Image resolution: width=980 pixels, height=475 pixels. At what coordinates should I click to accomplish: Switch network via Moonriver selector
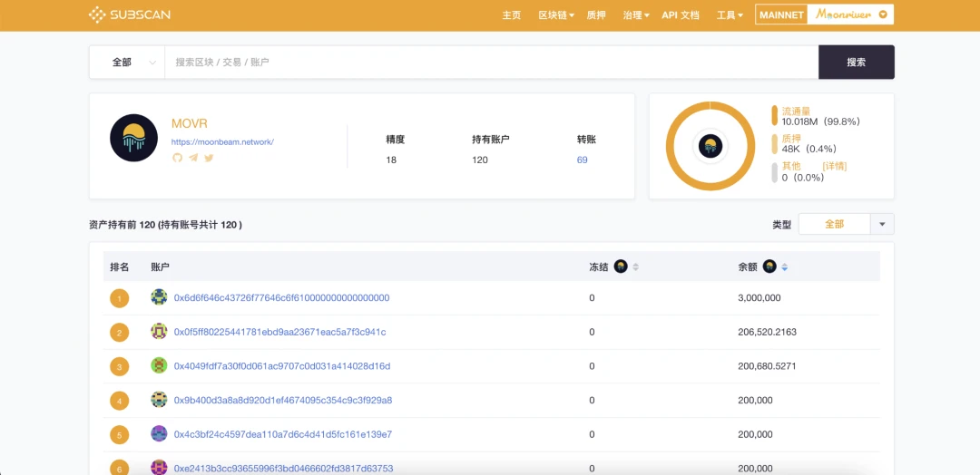850,15
